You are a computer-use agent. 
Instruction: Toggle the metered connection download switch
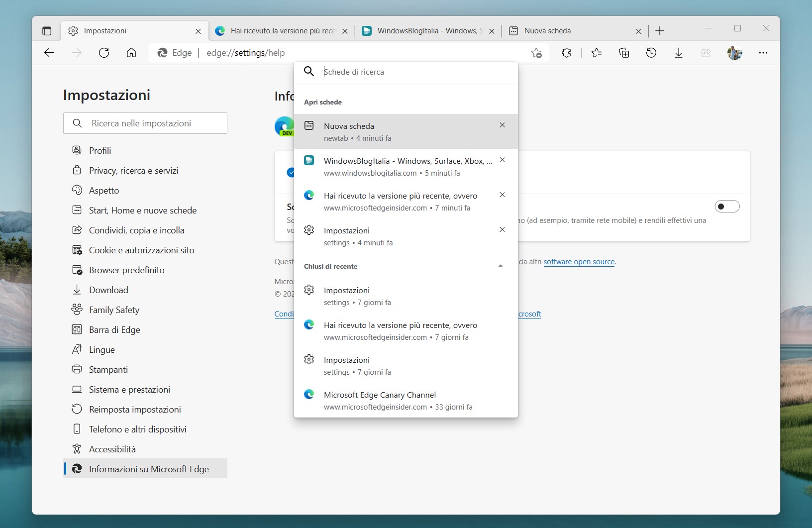point(727,206)
